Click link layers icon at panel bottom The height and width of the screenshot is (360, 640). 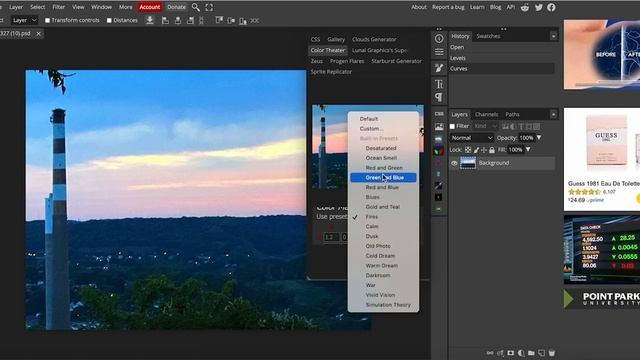pos(490,353)
